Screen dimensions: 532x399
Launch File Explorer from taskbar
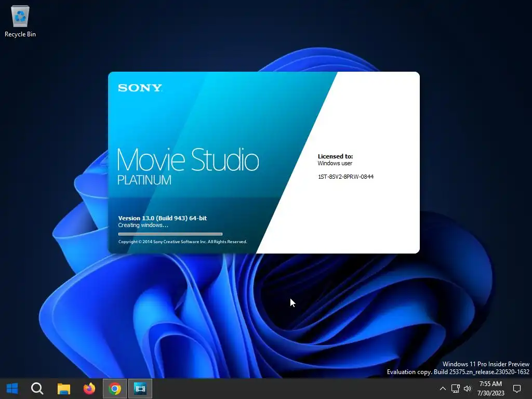63,389
